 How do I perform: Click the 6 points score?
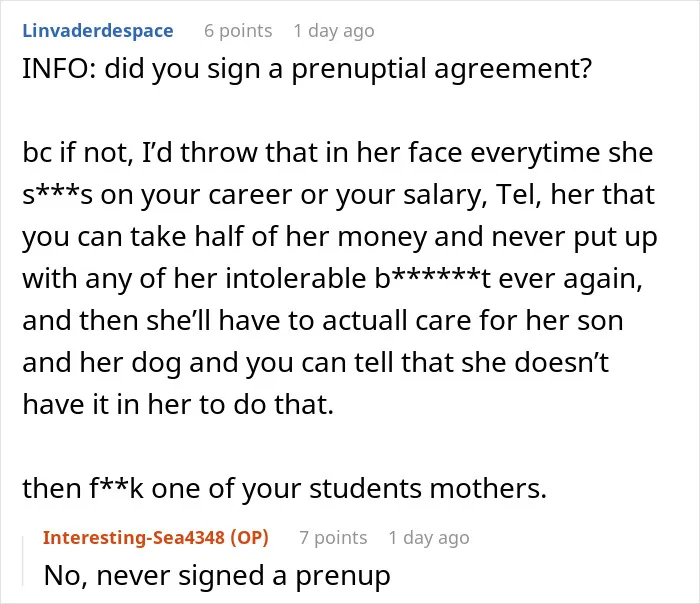point(238,31)
